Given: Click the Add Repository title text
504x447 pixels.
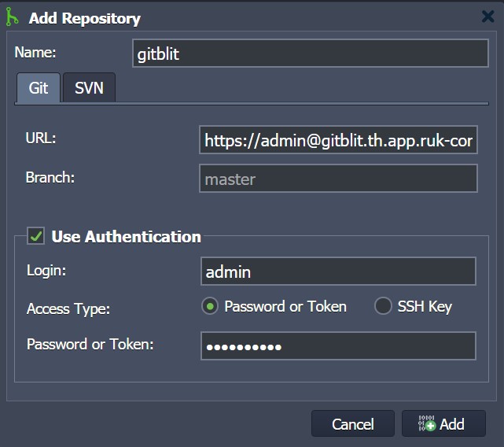Looking at the screenshot, I should (x=85, y=18).
